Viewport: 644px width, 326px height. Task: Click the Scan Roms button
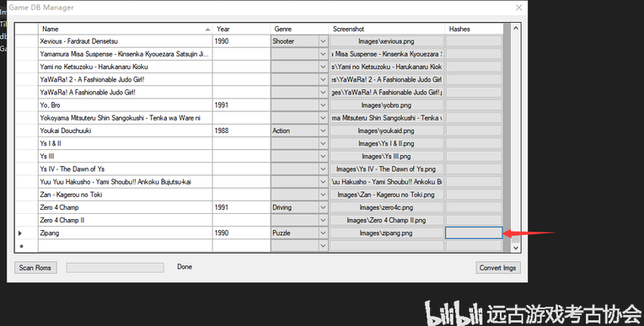tap(35, 268)
